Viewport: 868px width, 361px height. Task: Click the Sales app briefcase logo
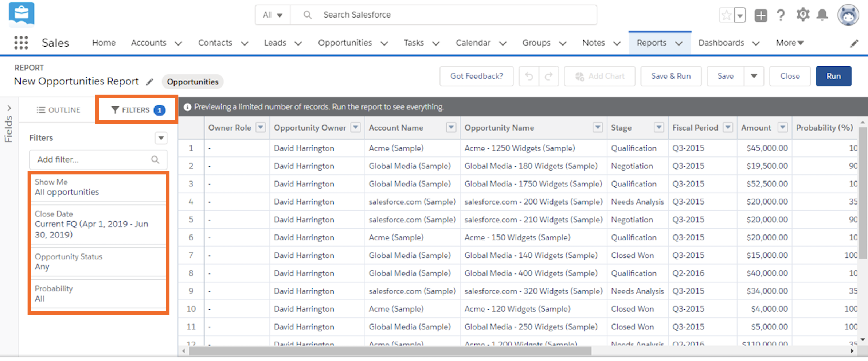point(21,14)
